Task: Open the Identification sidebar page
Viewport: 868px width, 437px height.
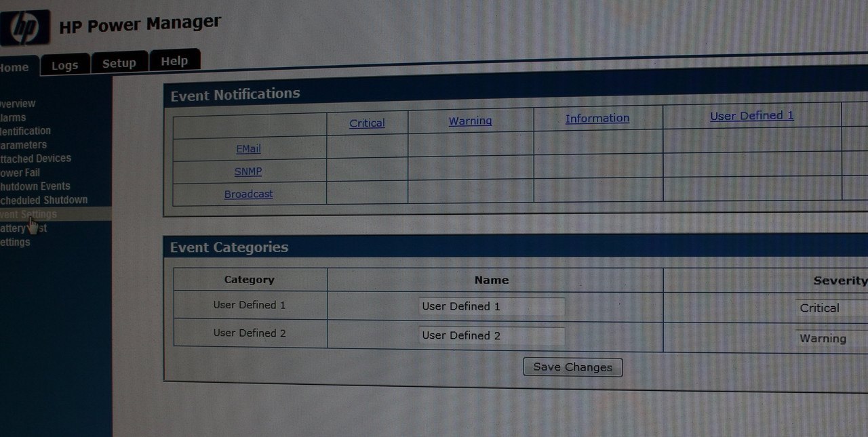Action: 26,131
